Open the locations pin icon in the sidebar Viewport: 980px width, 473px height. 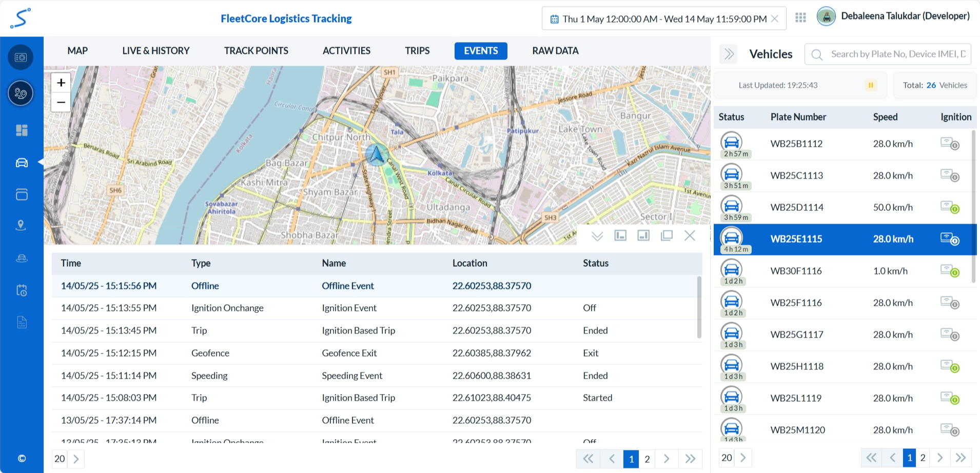coord(21,225)
